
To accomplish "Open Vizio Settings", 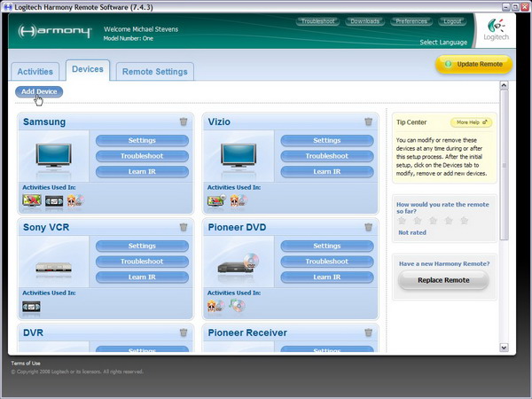I will coord(327,140).
